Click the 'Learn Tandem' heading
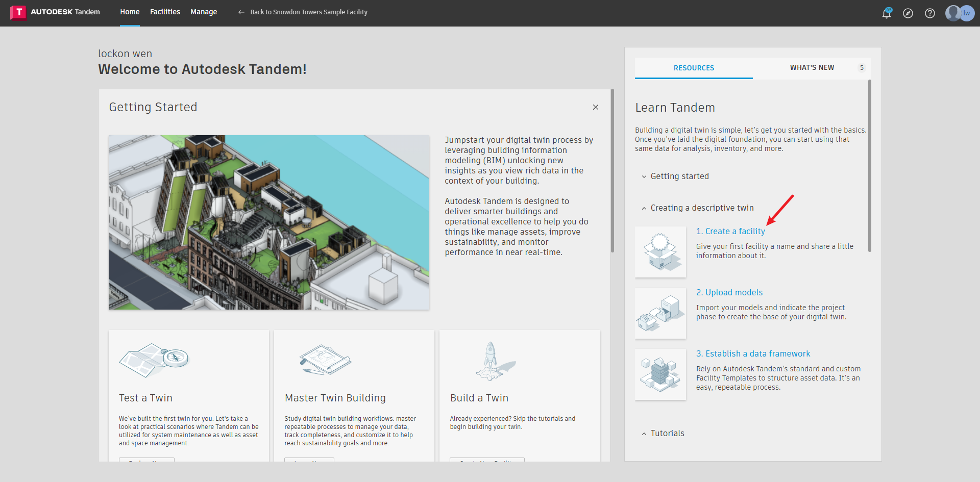Image resolution: width=980 pixels, height=482 pixels. pyautogui.click(x=675, y=108)
